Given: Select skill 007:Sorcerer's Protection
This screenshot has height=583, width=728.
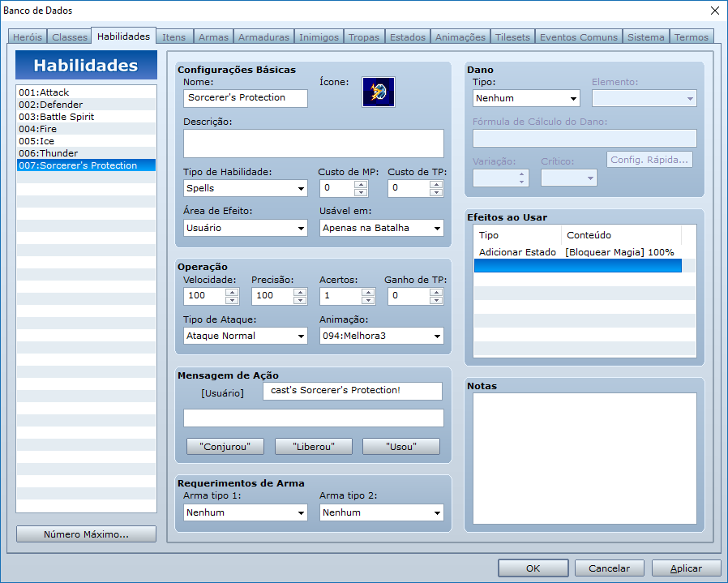Looking at the screenshot, I should (x=87, y=165).
